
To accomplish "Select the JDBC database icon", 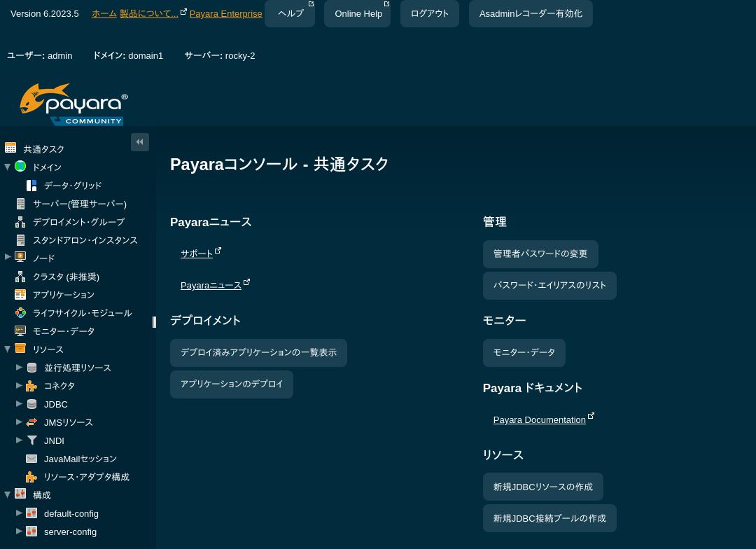I will 31,403.
